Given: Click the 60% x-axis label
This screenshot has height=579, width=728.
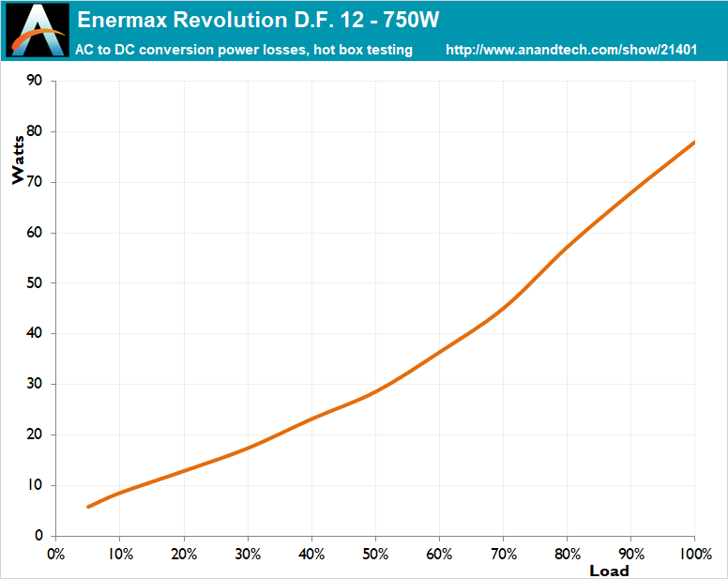Looking at the screenshot, I should click(x=439, y=554).
